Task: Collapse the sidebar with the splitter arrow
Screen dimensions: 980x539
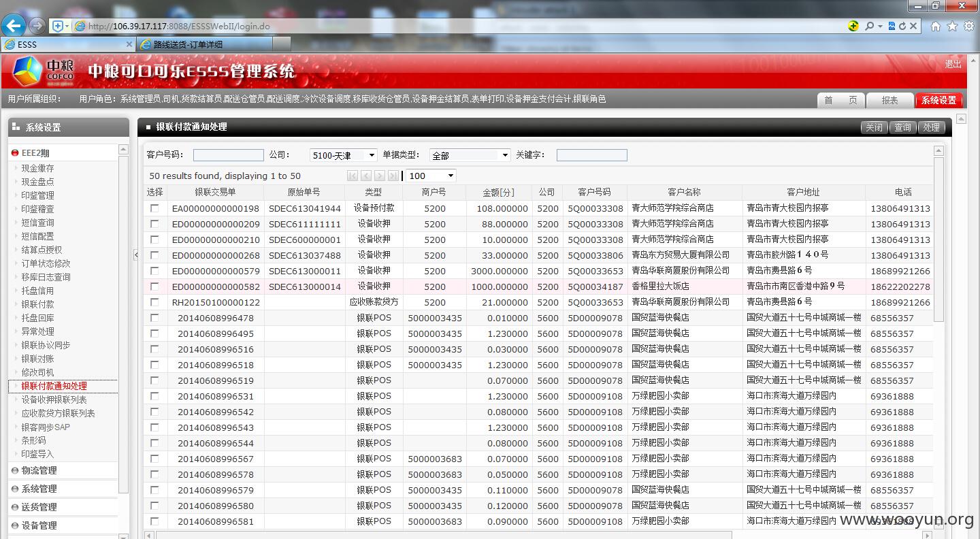Action: point(135,255)
